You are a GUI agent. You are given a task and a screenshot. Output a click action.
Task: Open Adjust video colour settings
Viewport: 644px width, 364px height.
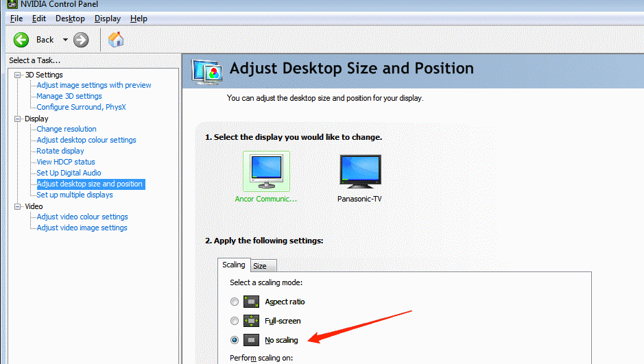[x=82, y=217]
